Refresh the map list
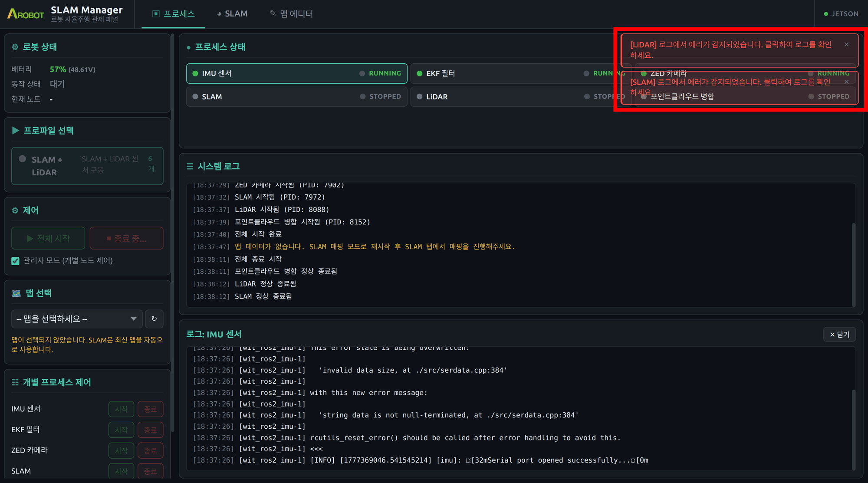This screenshot has height=483, width=868. 154,319
